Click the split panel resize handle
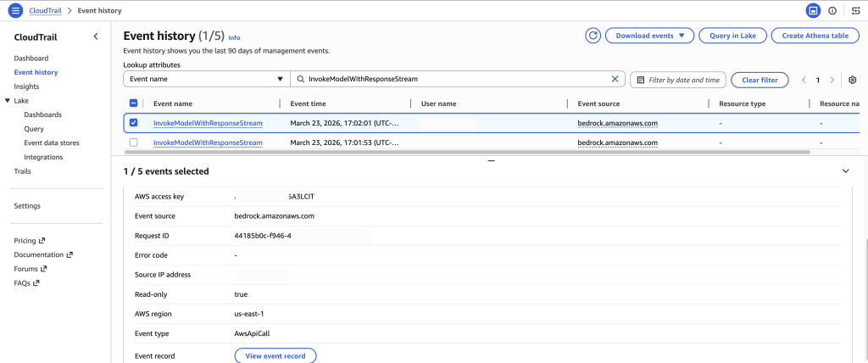The height and width of the screenshot is (363, 868). (491, 160)
